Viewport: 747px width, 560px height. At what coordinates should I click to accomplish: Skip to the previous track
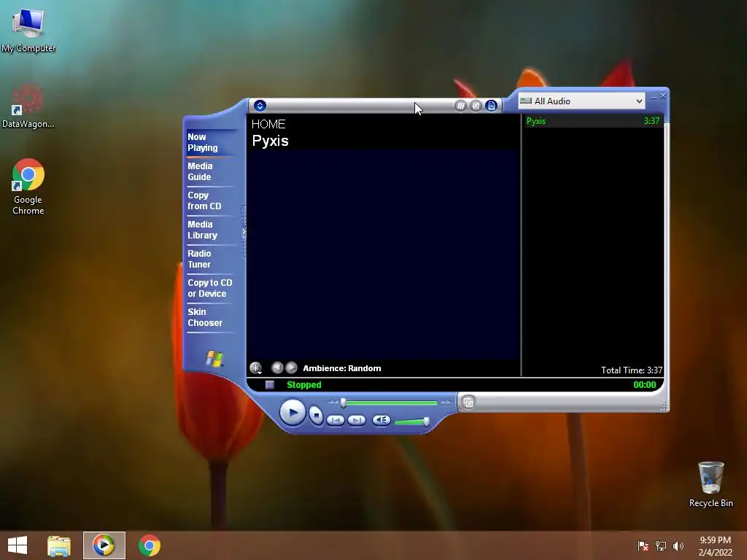[x=336, y=420]
